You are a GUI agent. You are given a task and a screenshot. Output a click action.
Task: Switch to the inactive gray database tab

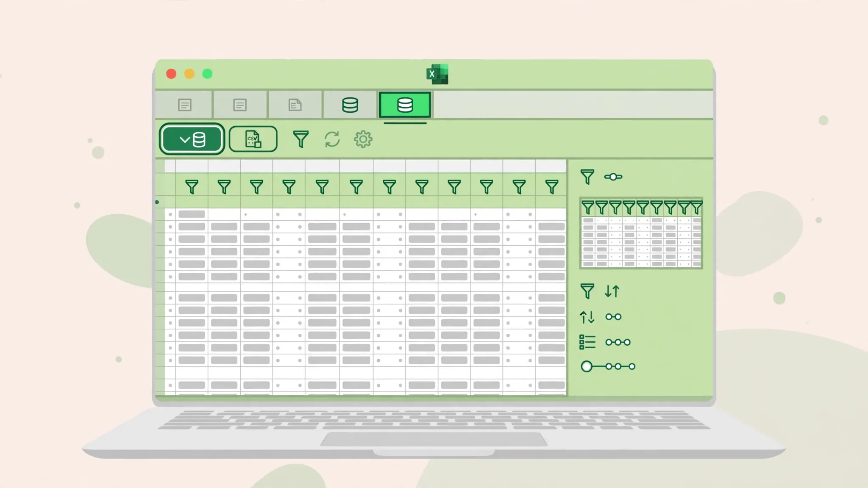[x=350, y=105]
